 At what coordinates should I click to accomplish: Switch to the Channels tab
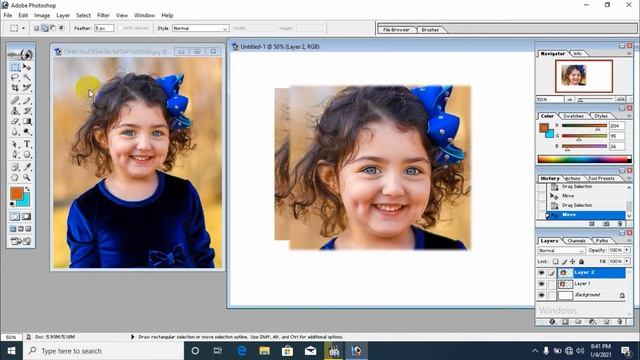pyautogui.click(x=576, y=241)
